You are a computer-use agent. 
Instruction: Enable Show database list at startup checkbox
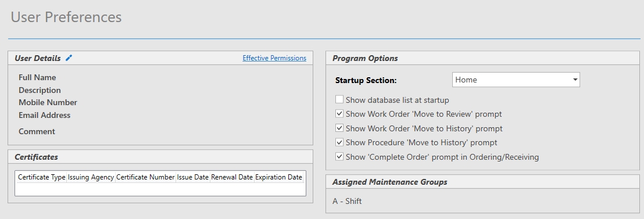(x=339, y=100)
